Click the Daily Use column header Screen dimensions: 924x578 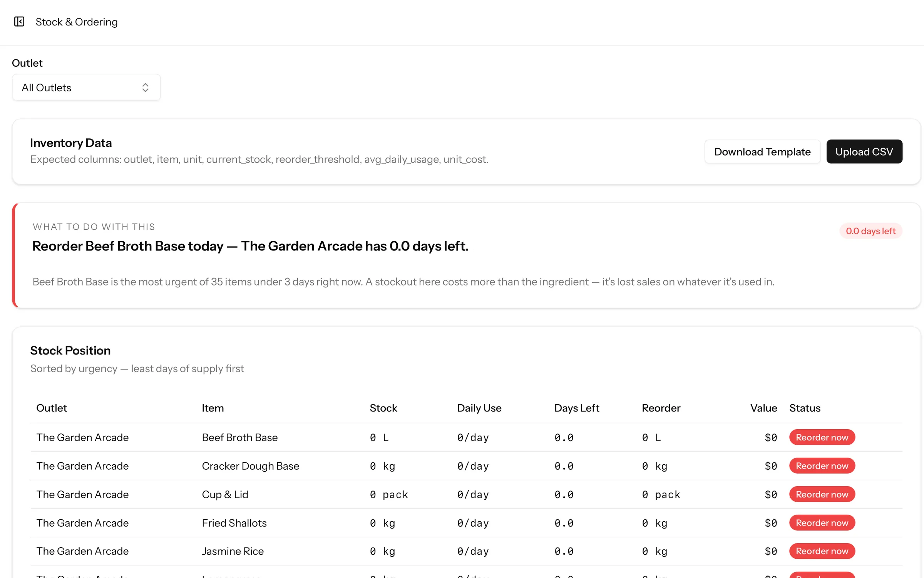[479, 408]
